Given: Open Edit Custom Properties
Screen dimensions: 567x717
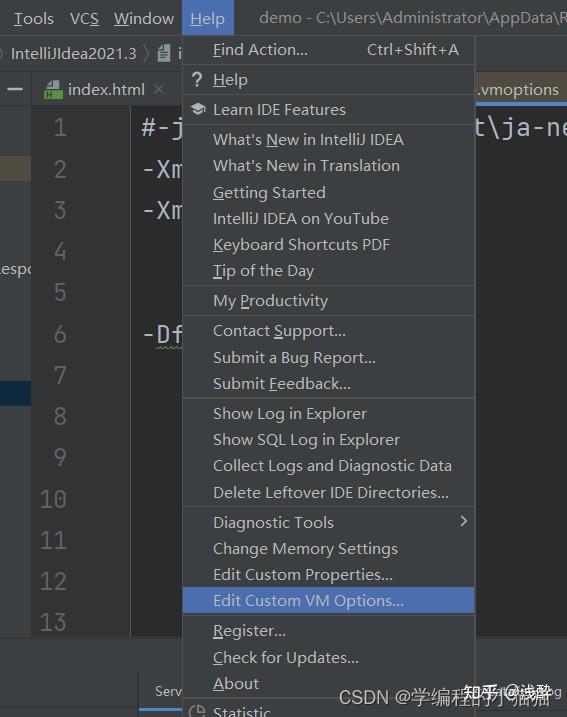Looking at the screenshot, I should (328, 575).
